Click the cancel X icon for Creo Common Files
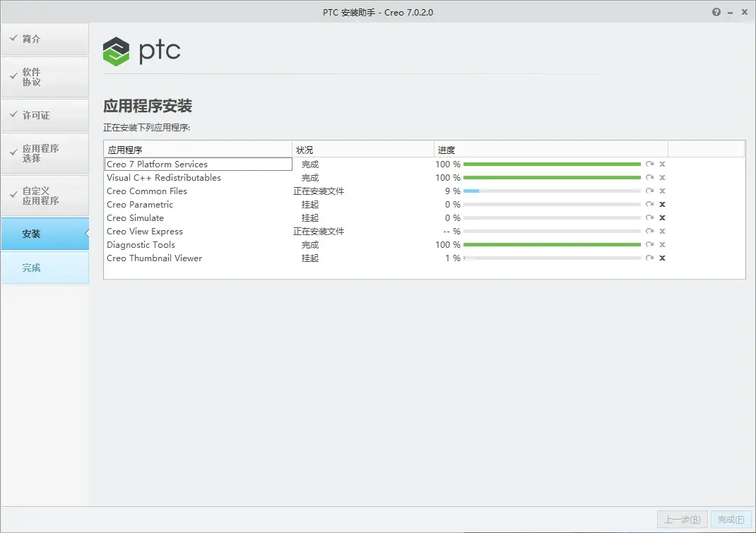This screenshot has height=533, width=756. pyautogui.click(x=662, y=191)
